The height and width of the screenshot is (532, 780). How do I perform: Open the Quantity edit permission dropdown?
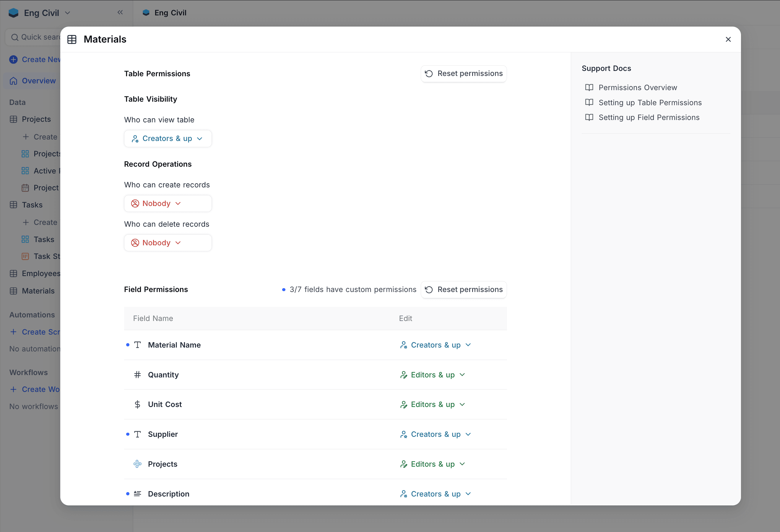tap(433, 374)
